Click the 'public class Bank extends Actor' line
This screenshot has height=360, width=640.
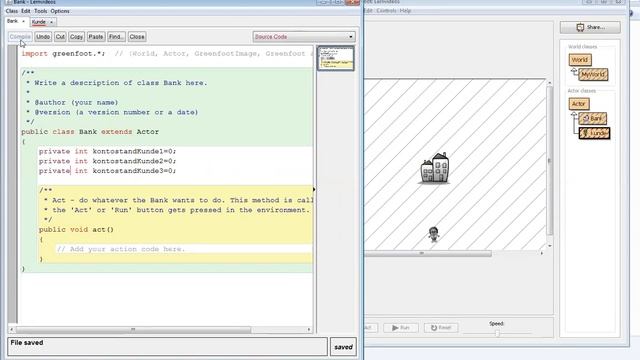90,132
